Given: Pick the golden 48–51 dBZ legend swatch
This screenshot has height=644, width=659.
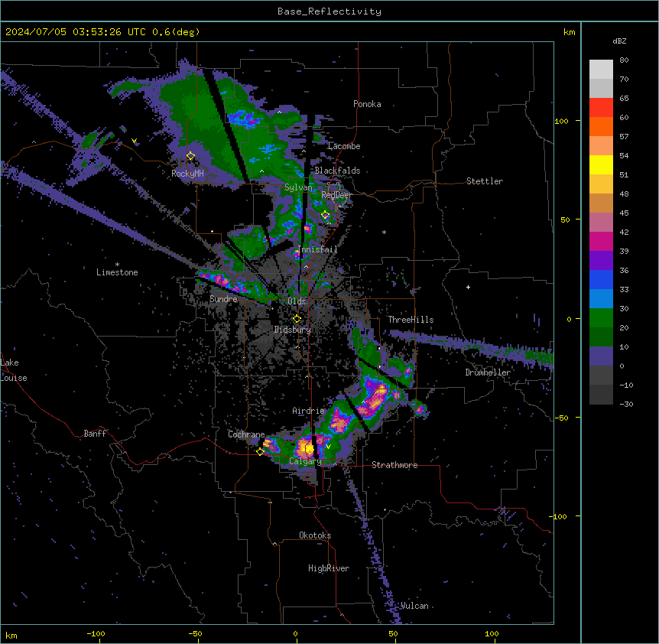Looking at the screenshot, I should pyautogui.click(x=601, y=184).
